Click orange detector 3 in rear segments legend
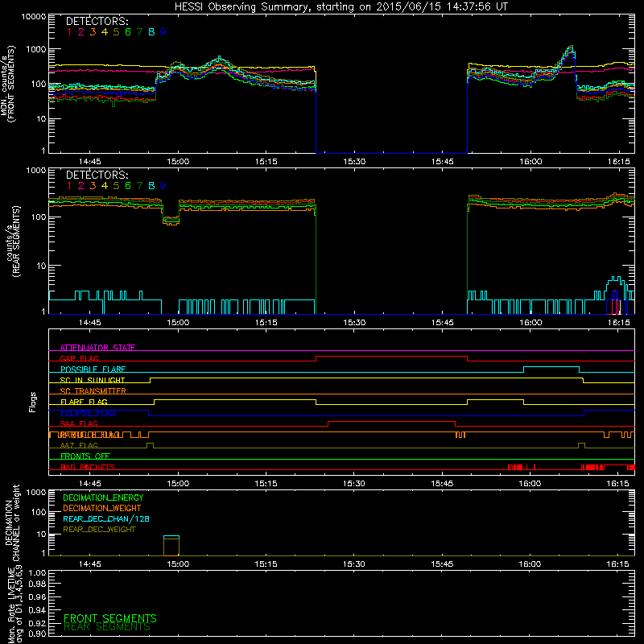Image resolution: width=644 pixels, height=644 pixels. click(x=93, y=186)
